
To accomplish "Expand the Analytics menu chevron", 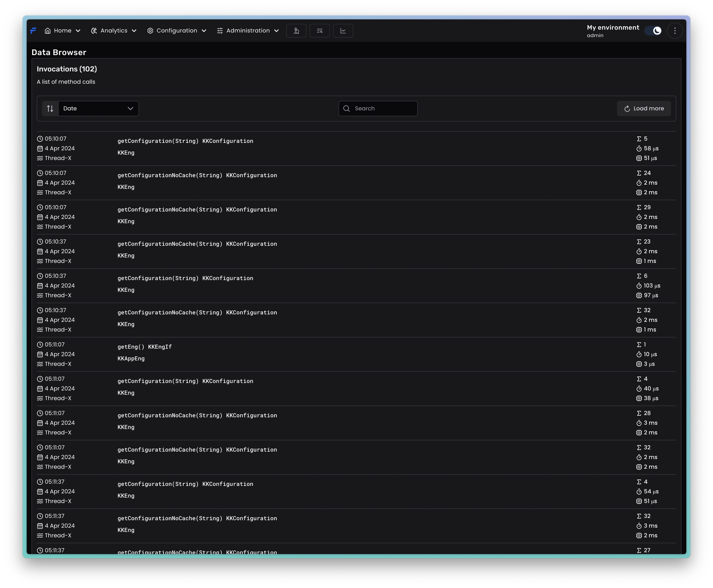I will pyautogui.click(x=134, y=31).
